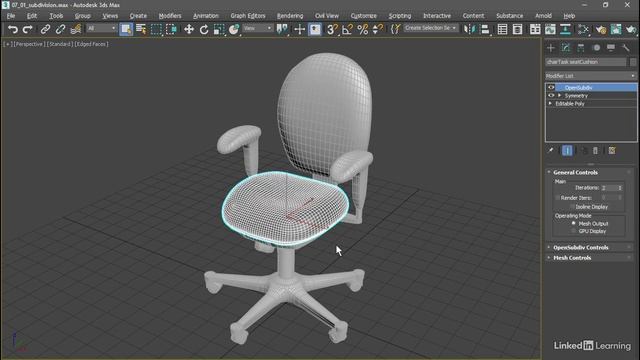Open Select by Name list icon

click(x=141, y=29)
